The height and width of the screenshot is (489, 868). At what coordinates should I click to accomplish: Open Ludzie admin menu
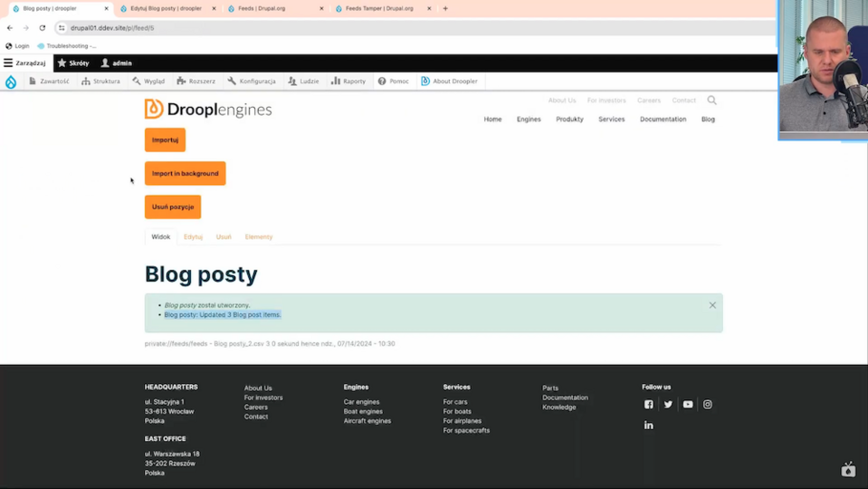point(303,81)
